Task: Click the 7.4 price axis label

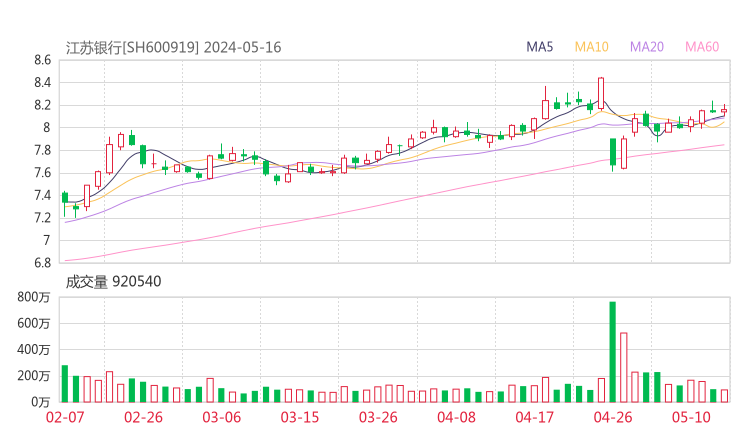Action: pyautogui.click(x=42, y=195)
